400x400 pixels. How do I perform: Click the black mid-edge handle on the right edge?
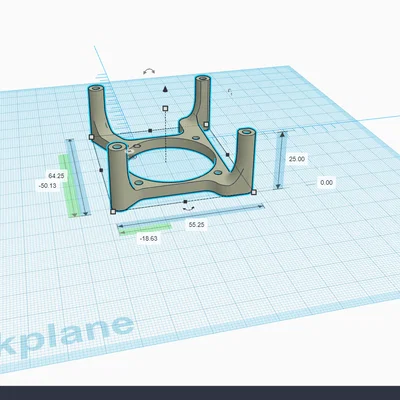tap(228, 154)
